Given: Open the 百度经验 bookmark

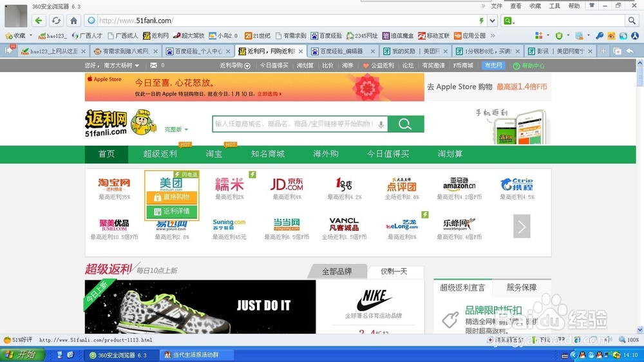Looking at the screenshot, I should (327, 35).
